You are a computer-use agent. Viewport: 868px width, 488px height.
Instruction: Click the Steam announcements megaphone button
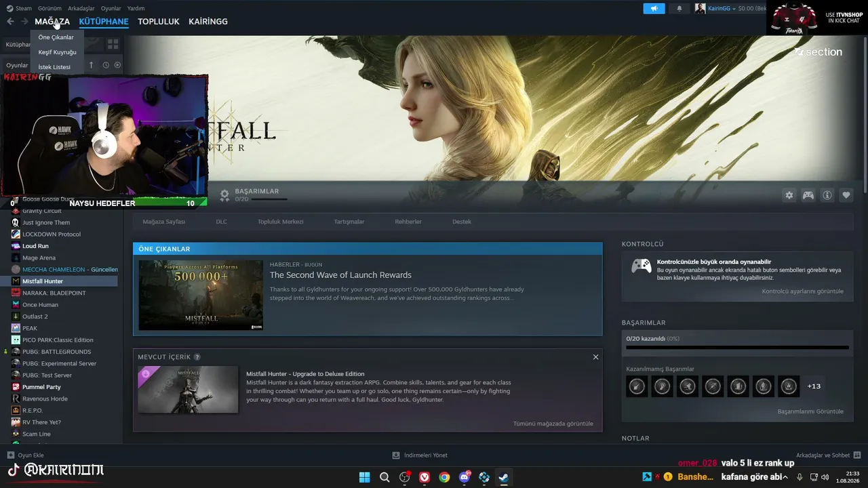pos(654,9)
